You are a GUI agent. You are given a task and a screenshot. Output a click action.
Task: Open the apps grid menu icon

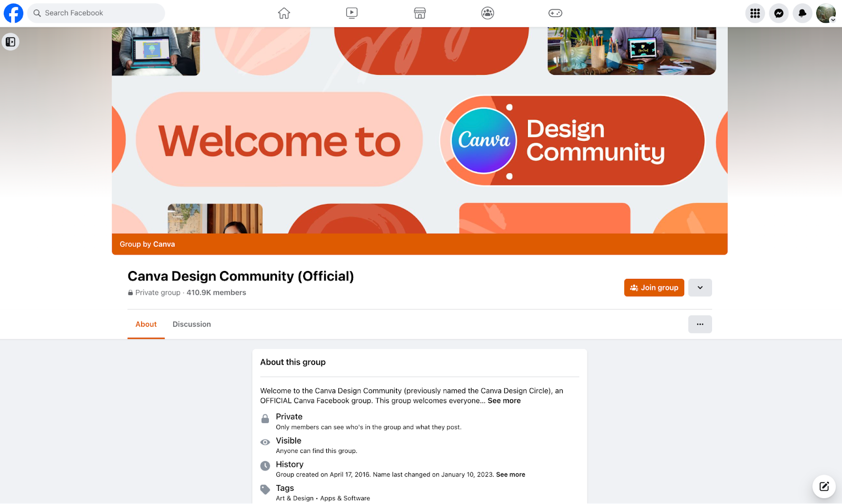(755, 13)
